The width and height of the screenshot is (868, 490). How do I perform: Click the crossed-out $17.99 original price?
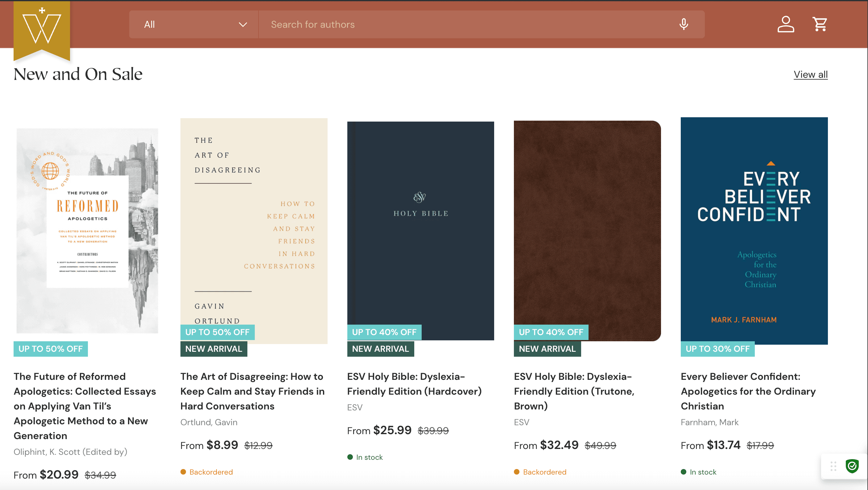point(760,446)
